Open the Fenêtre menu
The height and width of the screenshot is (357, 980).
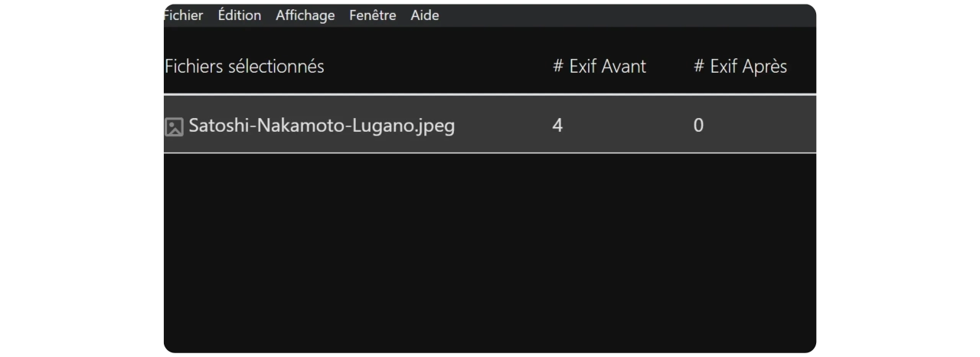pos(372,15)
